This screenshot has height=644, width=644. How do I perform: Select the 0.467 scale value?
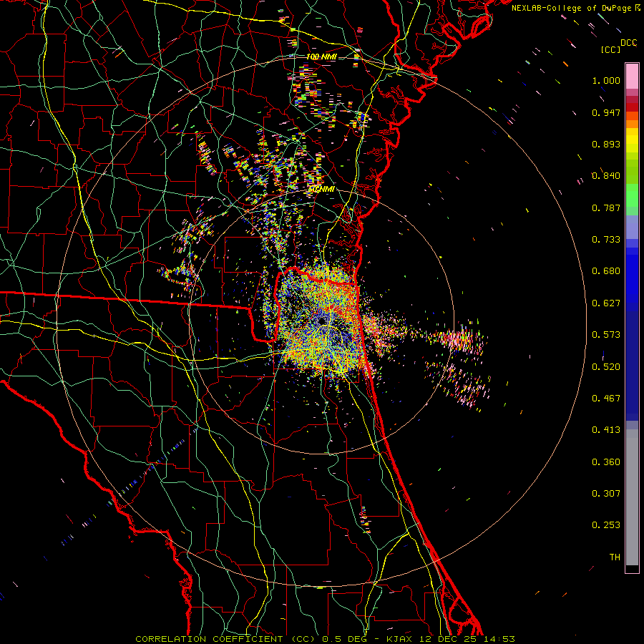[606, 399]
